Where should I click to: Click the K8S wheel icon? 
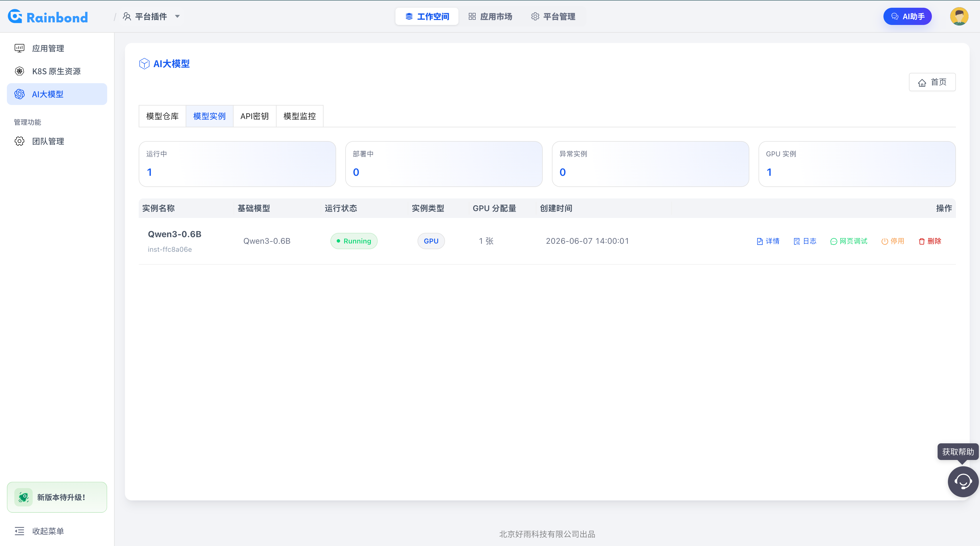coord(19,71)
